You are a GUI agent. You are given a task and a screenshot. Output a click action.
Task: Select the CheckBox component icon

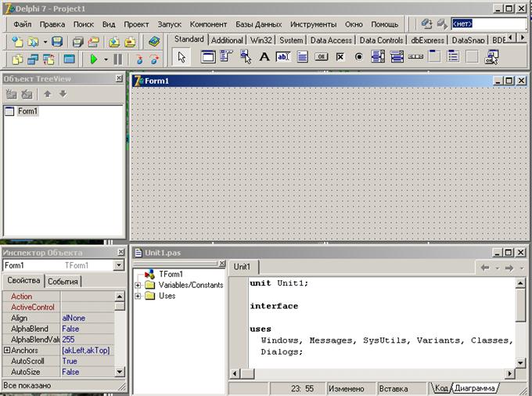tap(340, 56)
